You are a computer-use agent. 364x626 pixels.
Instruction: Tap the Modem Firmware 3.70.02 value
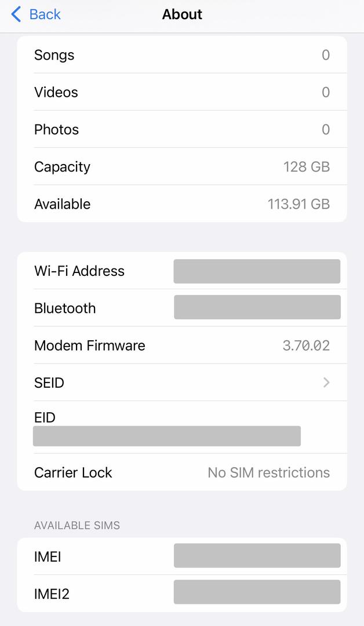(306, 345)
